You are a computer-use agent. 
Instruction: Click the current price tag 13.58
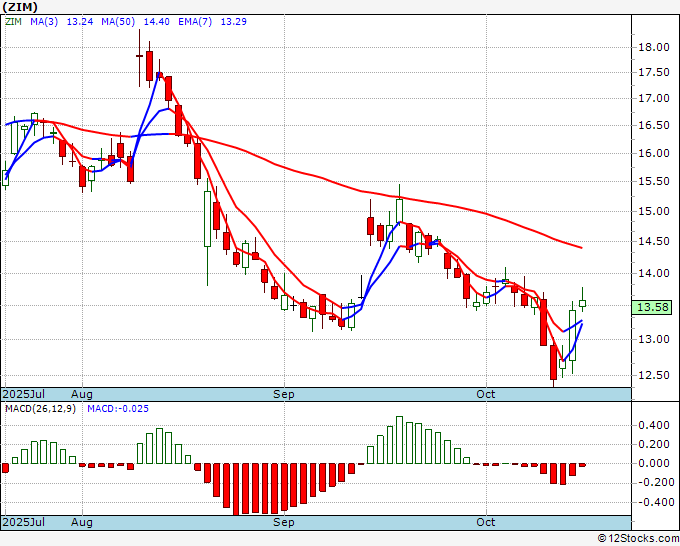[654, 307]
